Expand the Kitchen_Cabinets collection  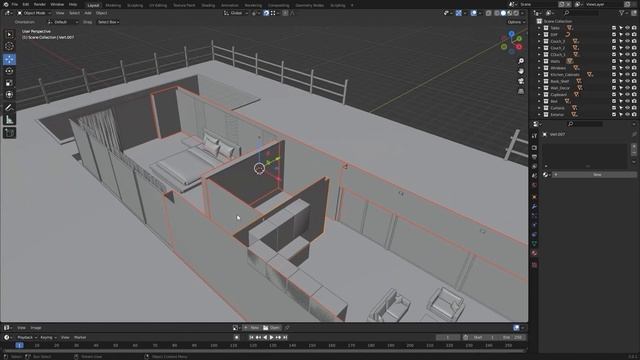539,75
